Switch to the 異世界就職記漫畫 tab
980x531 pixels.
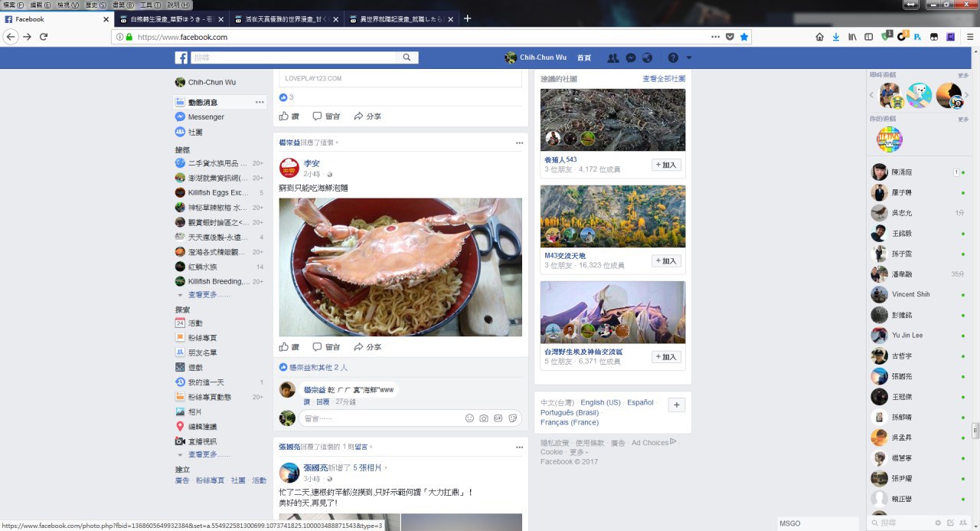coord(401,19)
